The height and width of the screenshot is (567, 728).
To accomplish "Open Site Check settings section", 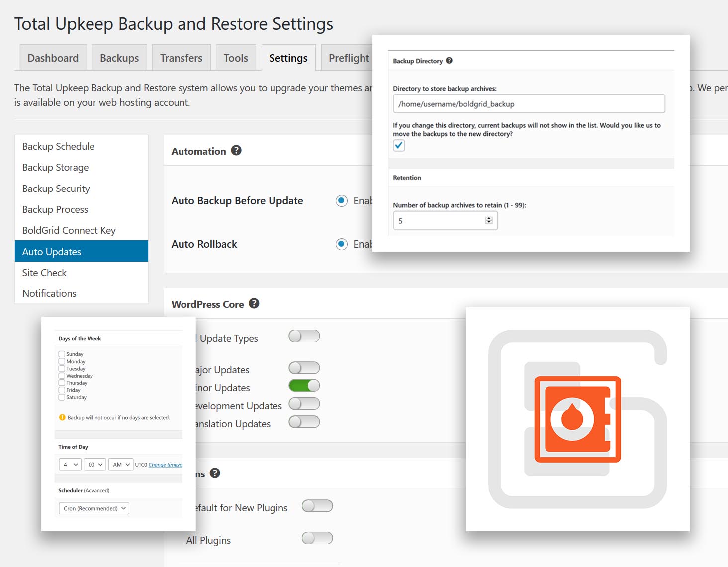I will (82, 273).
